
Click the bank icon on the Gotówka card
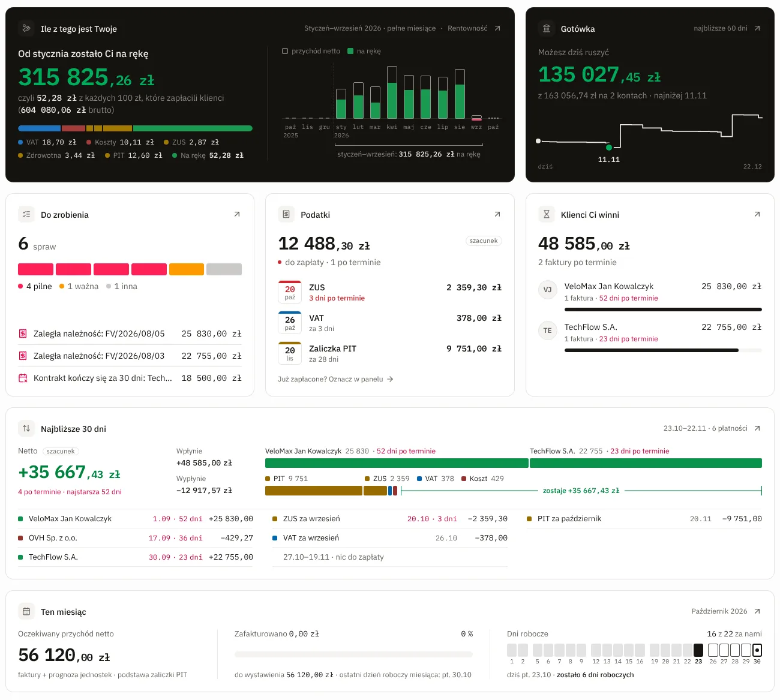point(547,28)
